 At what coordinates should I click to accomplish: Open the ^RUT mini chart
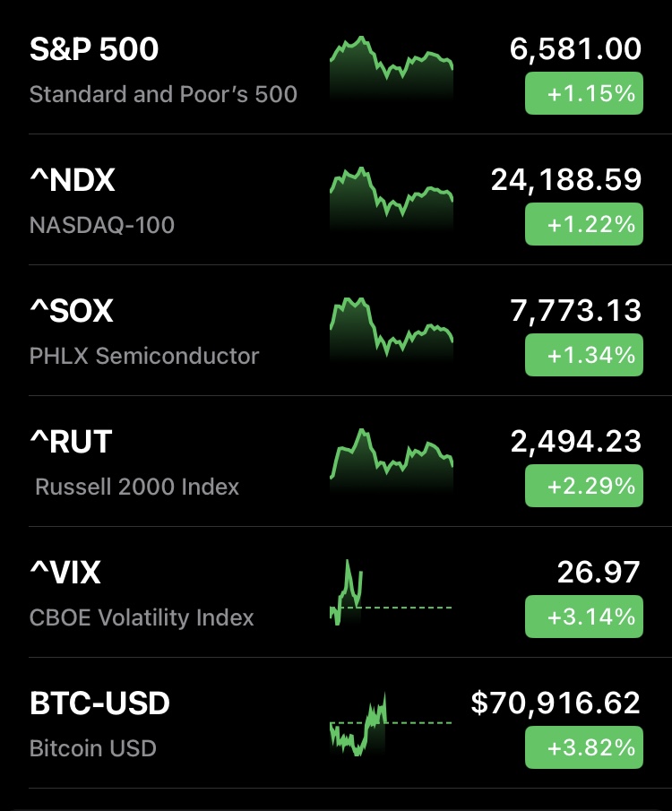coord(392,459)
